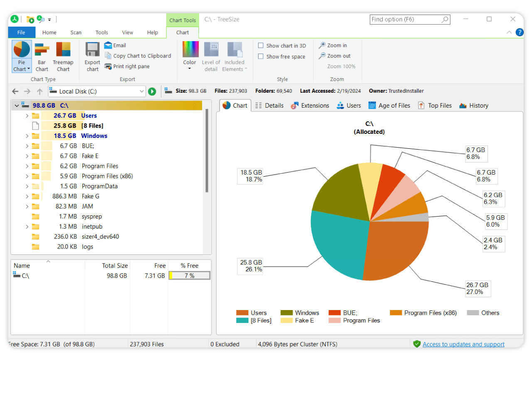The height and width of the screenshot is (404, 532).
Task: Expand the Windows folder in the tree
Action: pyautogui.click(x=27, y=135)
